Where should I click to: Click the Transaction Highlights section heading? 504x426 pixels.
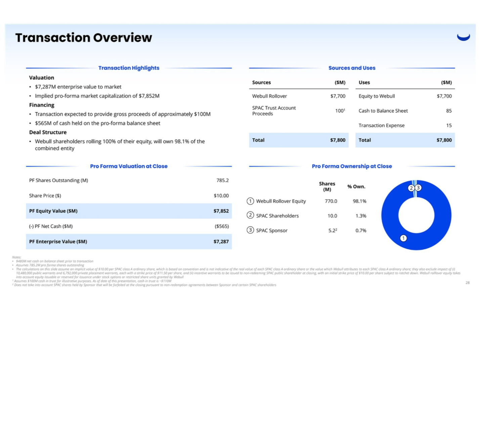pyautogui.click(x=129, y=68)
